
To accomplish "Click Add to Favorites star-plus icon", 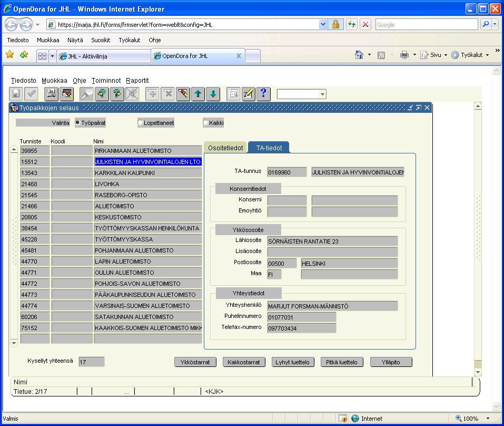I will 24,55.
